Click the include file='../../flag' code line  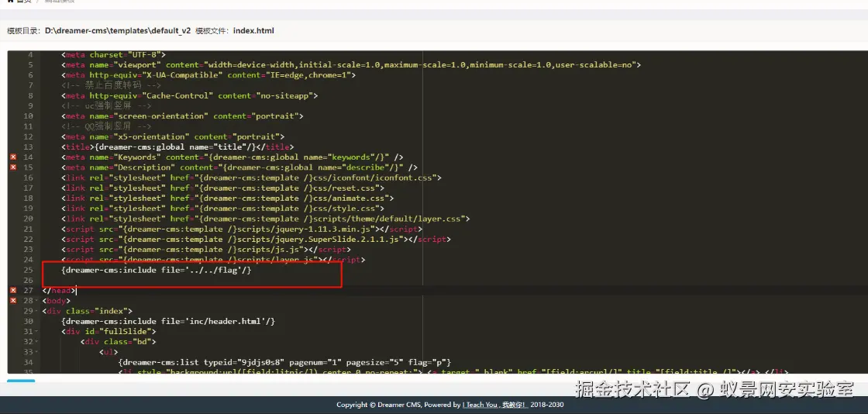click(x=156, y=270)
